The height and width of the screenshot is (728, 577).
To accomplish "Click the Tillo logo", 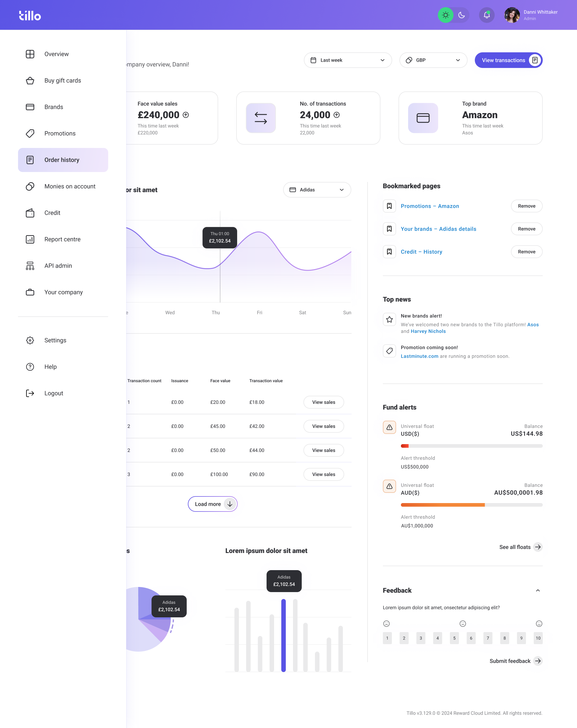I will click(30, 16).
